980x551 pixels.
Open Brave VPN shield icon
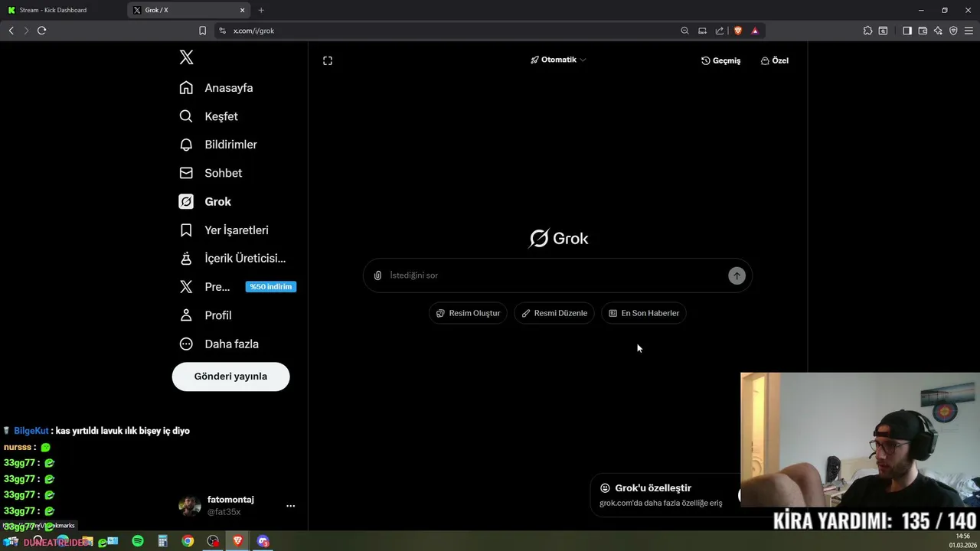click(953, 31)
